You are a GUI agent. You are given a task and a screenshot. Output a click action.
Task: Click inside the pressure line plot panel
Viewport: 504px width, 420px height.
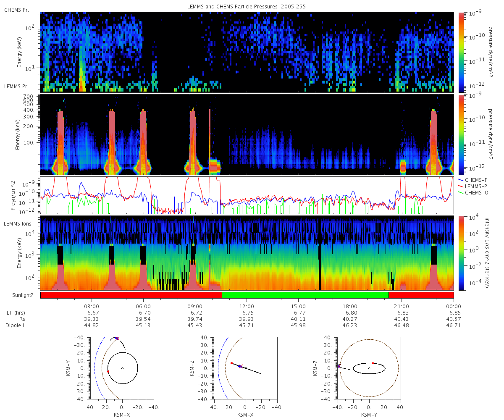(247, 195)
